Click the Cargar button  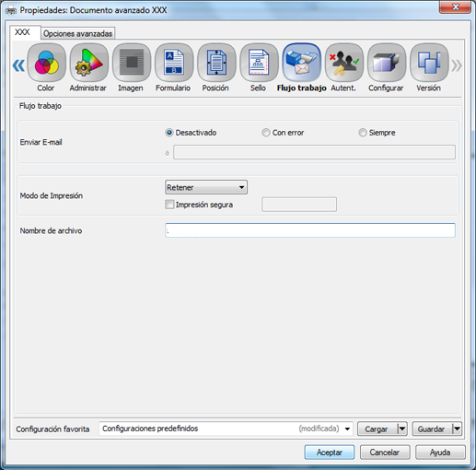click(377, 429)
